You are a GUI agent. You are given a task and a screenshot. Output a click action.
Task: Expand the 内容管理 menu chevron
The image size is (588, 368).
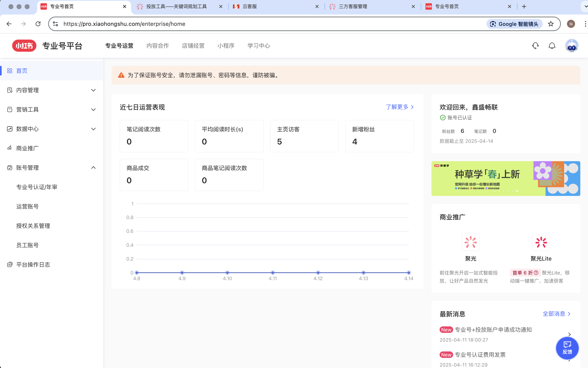[93, 90]
